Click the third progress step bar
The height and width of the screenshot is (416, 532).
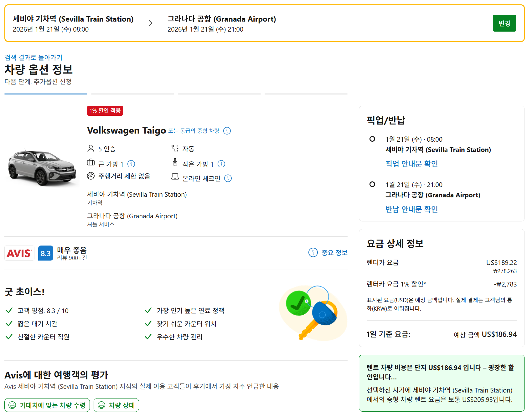click(x=219, y=94)
